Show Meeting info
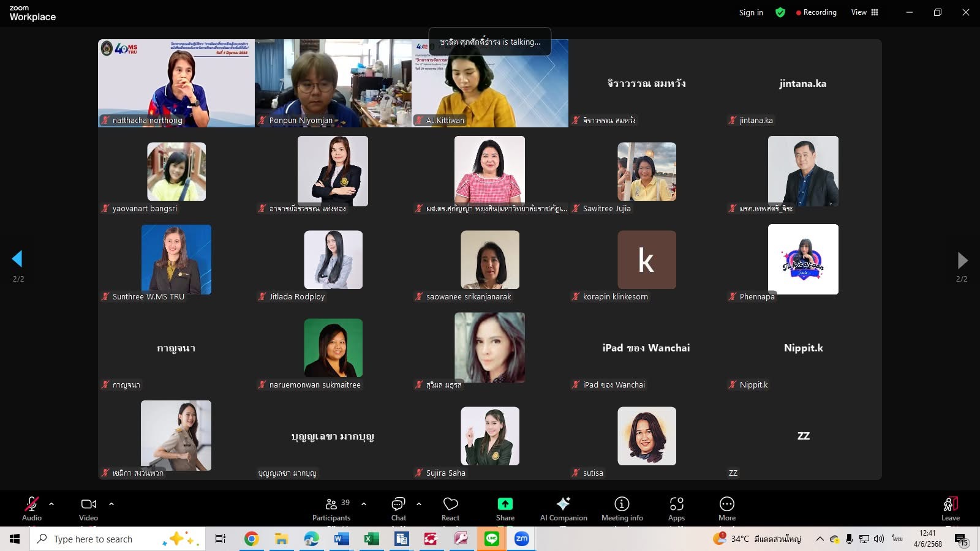Image resolution: width=980 pixels, height=551 pixels. pos(622,508)
